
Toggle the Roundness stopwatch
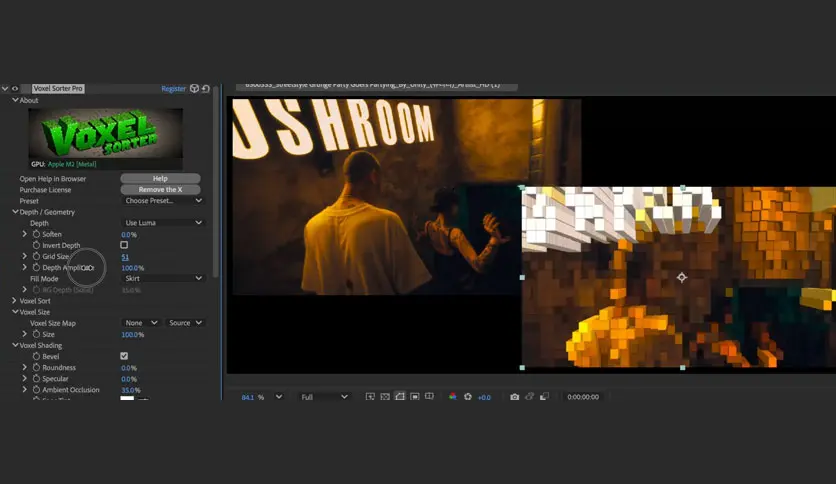(36, 368)
